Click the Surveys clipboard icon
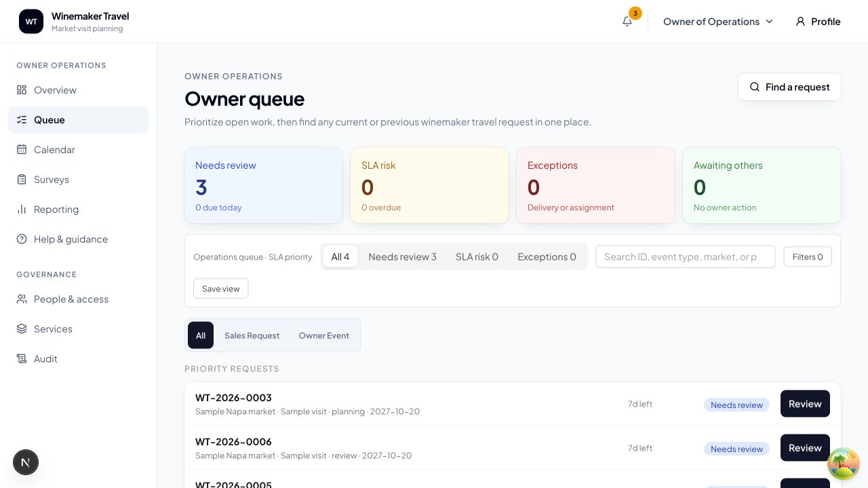 pyautogui.click(x=22, y=180)
